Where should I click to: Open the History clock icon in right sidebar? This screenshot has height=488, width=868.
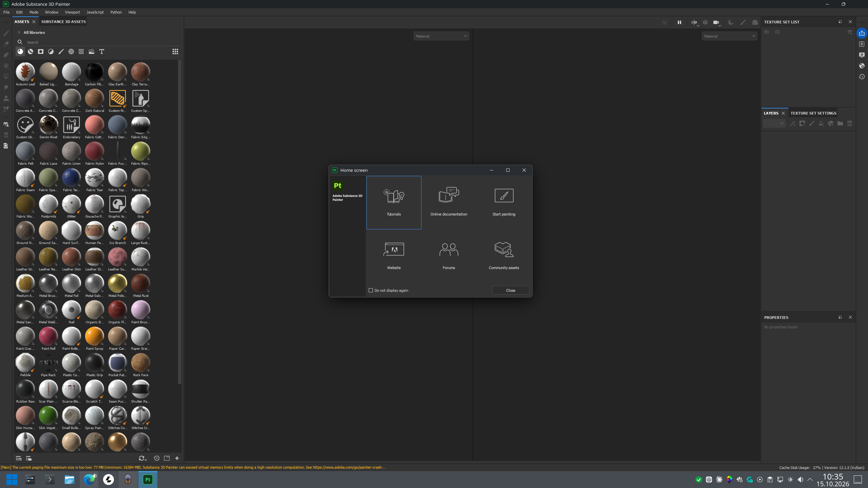click(862, 77)
